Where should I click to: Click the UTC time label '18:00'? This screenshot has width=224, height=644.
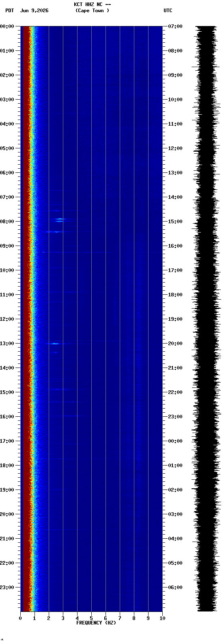point(175,295)
